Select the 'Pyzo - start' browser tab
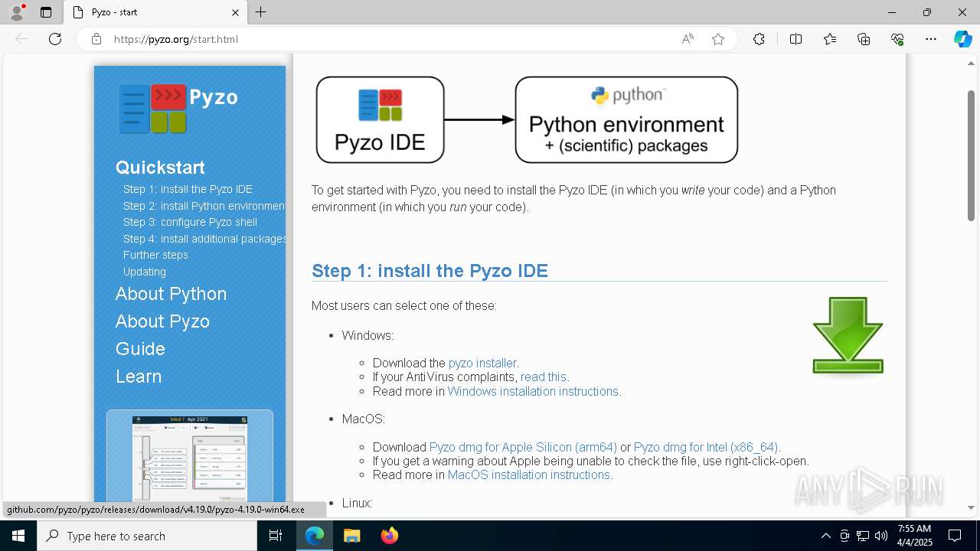The image size is (980, 551). coord(155,12)
